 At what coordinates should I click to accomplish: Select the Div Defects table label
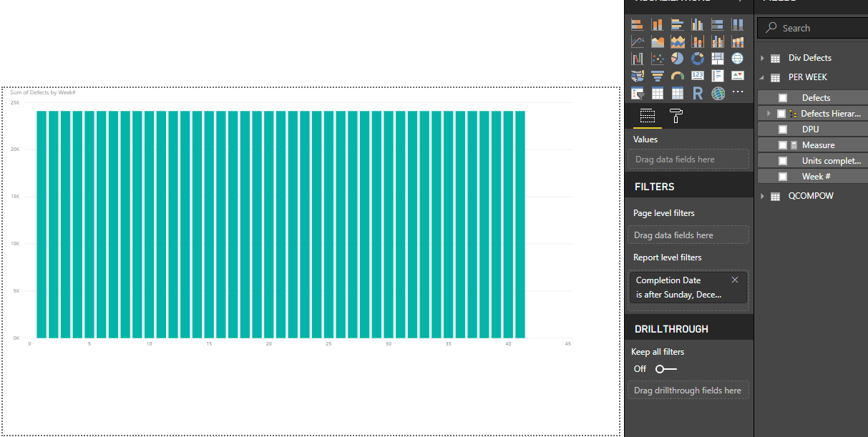point(810,58)
